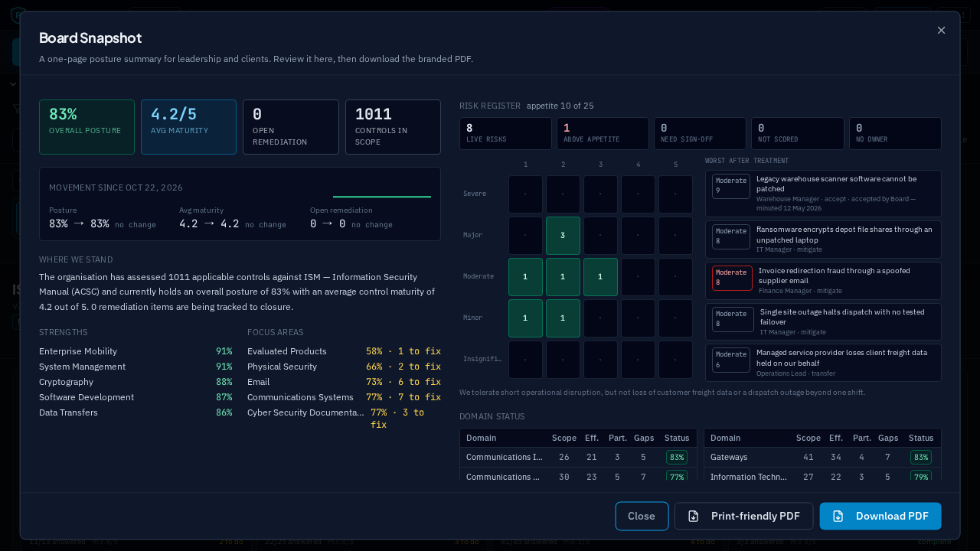Click the Enterprise Mobility strength row

point(136,351)
